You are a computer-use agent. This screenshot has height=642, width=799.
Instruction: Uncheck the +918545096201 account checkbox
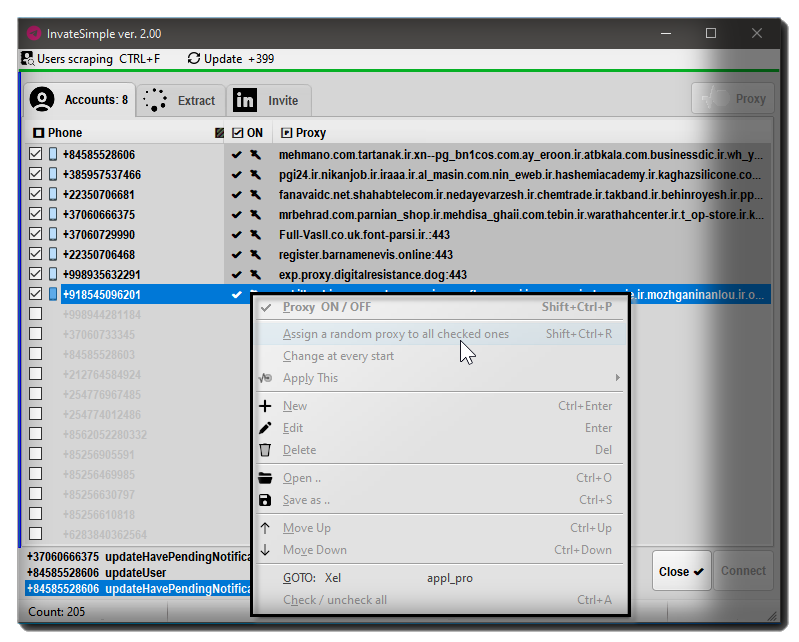click(x=35, y=293)
